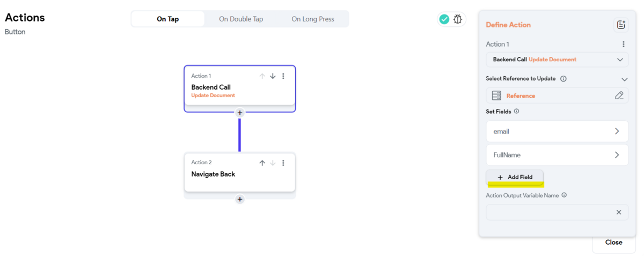Open the action notes icon in Define Action

point(621,25)
